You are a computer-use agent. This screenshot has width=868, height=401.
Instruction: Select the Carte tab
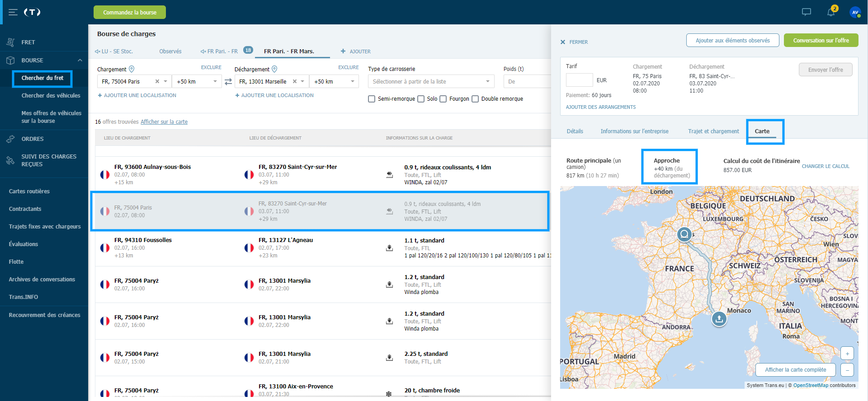pyautogui.click(x=762, y=131)
